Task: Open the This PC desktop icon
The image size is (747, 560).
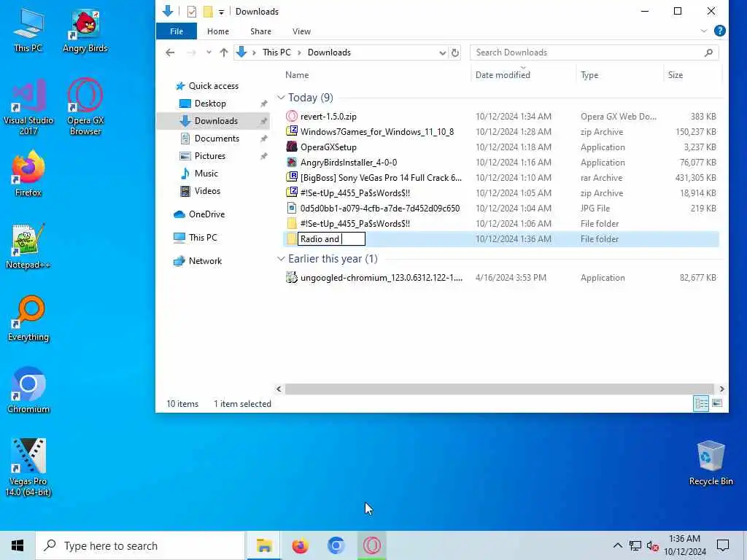Action: point(28,29)
